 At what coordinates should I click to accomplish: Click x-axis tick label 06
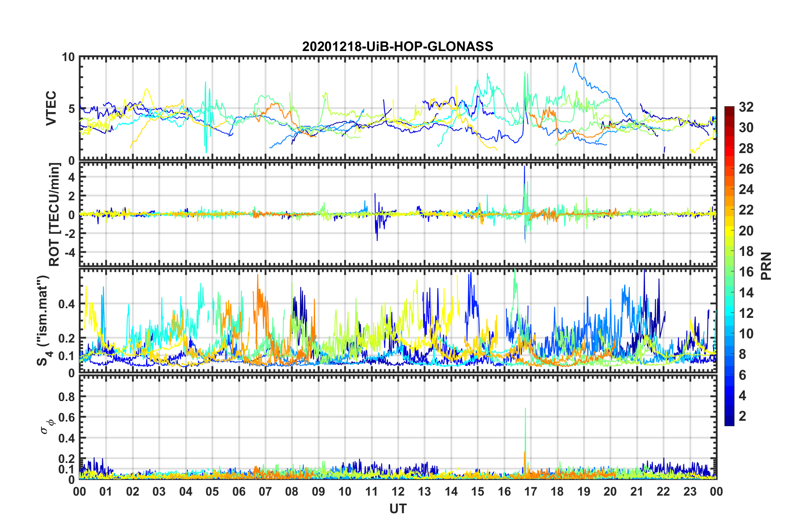coord(239,491)
